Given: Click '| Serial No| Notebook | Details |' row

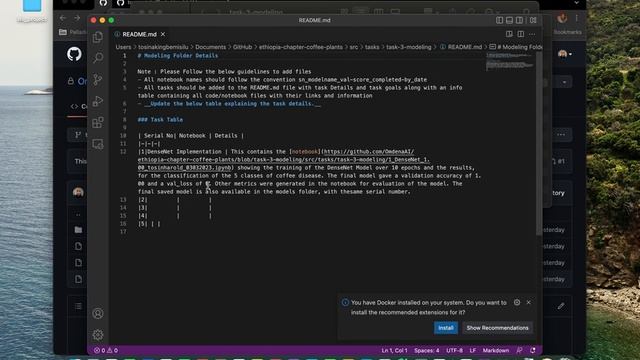Looking at the screenshot, I should click(191, 136).
